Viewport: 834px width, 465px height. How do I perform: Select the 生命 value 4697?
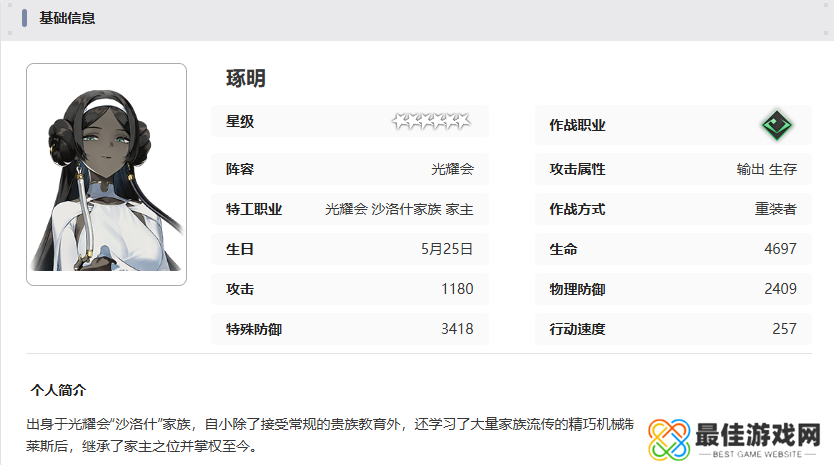780,248
